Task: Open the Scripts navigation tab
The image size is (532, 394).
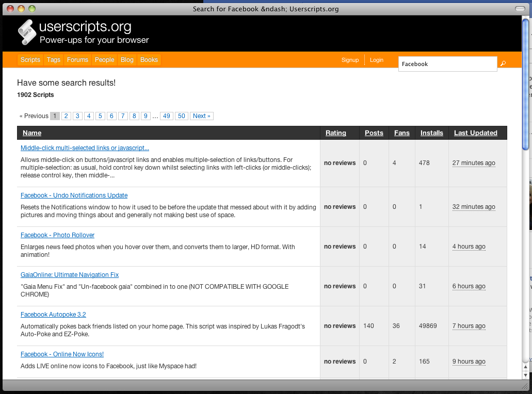Action: click(x=30, y=60)
